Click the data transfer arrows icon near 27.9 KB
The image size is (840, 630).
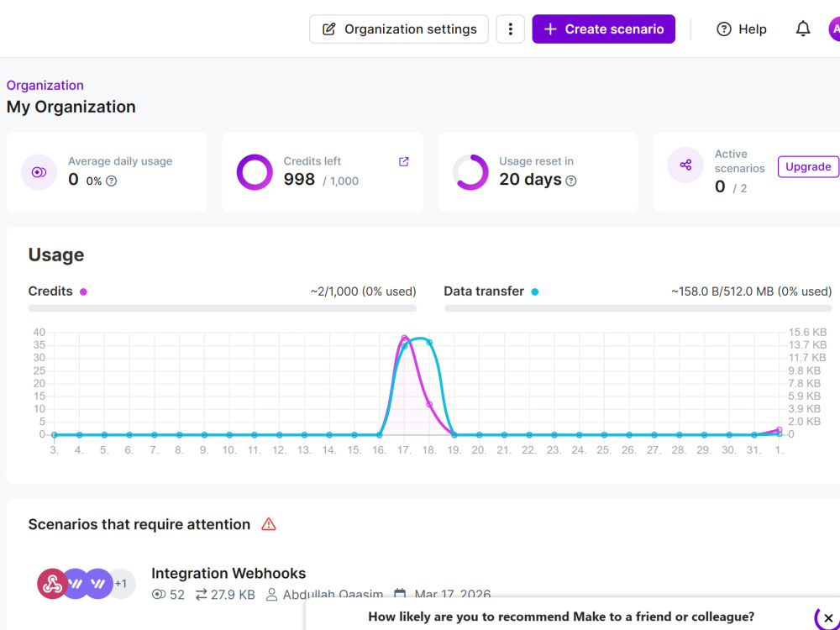coord(201,594)
